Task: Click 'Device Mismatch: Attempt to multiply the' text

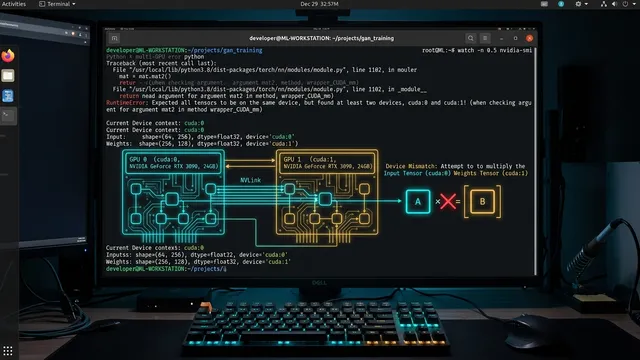Action: coord(455,166)
